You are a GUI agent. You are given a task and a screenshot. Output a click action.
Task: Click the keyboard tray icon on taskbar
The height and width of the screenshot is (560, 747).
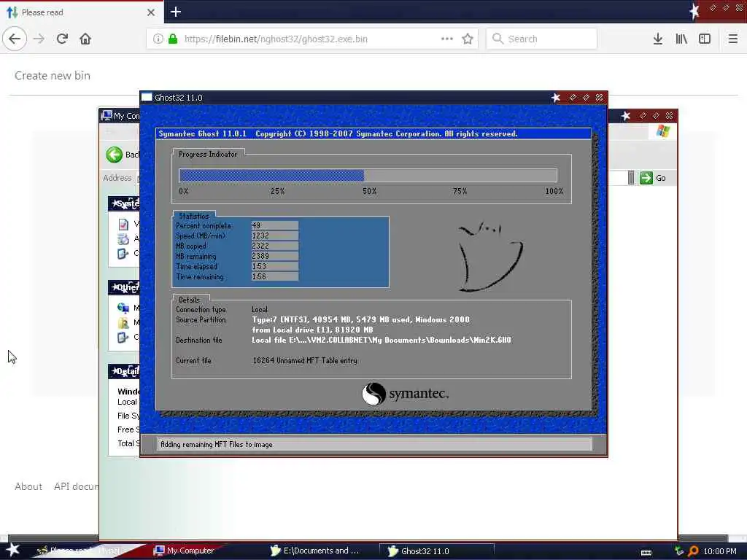tap(646, 553)
